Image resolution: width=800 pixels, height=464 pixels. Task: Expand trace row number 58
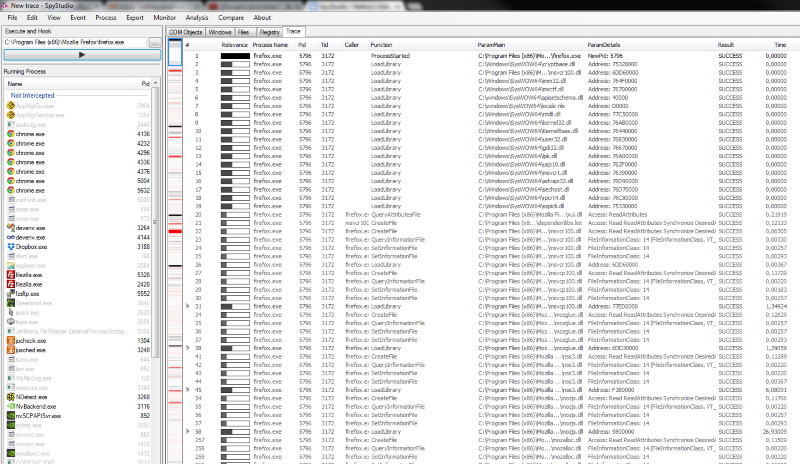pyautogui.click(x=188, y=431)
